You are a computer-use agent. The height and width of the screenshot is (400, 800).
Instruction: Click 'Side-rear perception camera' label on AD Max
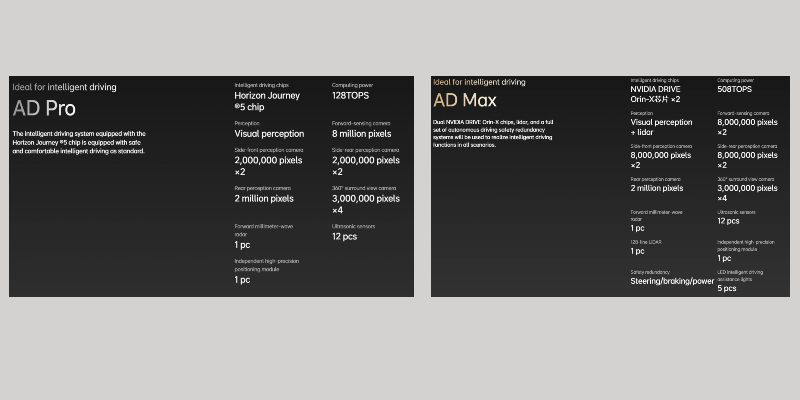tap(747, 146)
